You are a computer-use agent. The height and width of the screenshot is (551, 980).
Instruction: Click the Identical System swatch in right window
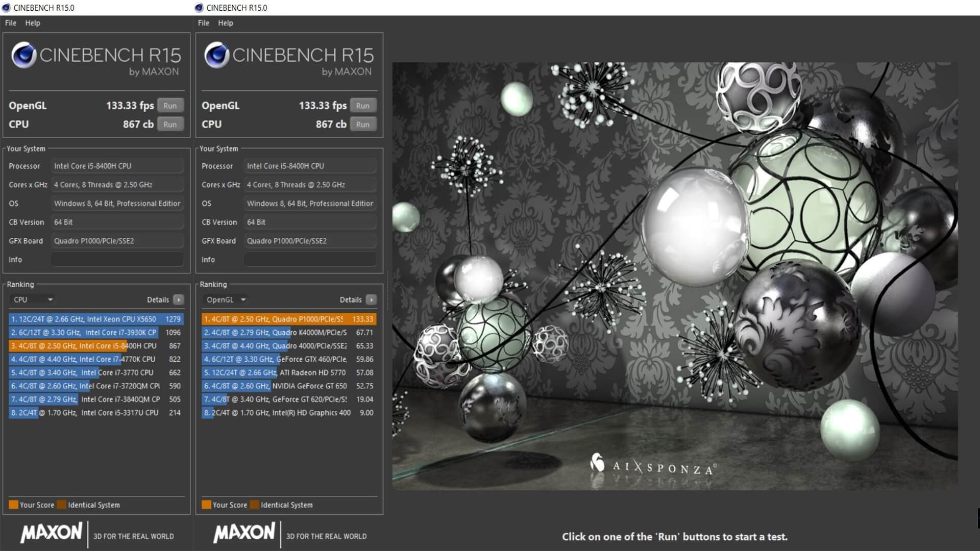pyautogui.click(x=255, y=505)
